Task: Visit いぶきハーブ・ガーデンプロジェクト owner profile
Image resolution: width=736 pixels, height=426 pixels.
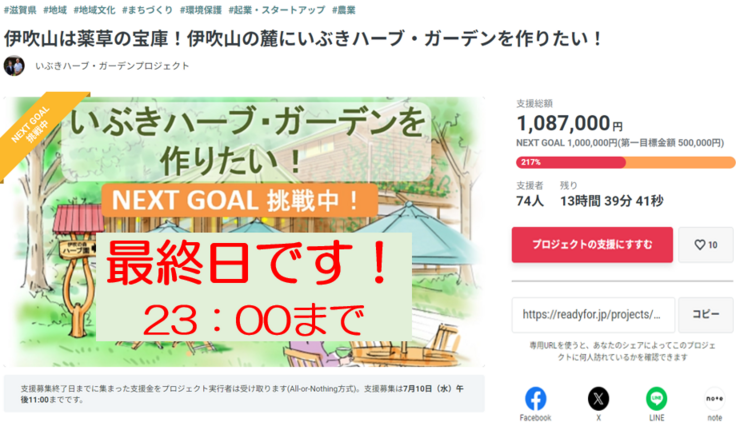Action: 111,66
